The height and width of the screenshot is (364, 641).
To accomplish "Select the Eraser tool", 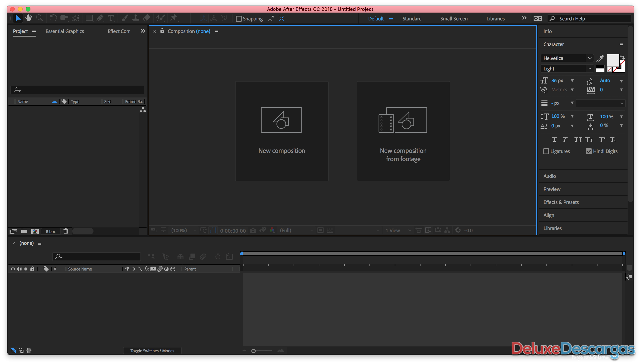I will point(147,18).
